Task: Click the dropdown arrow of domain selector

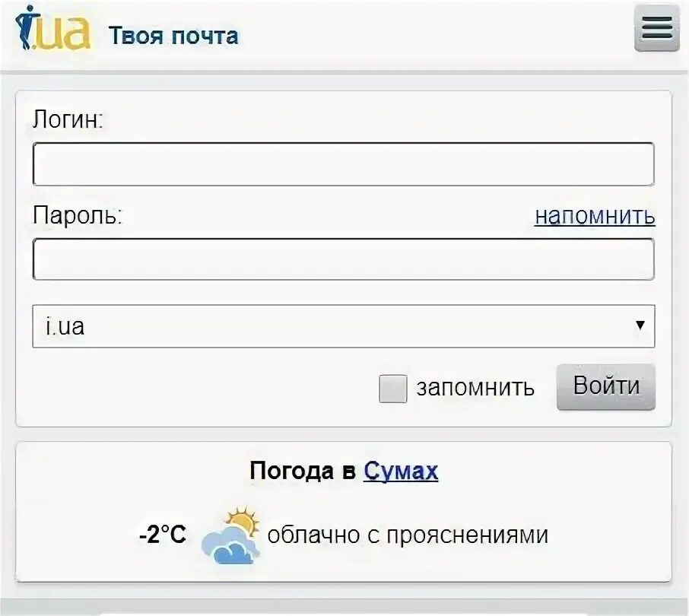Action: click(x=640, y=325)
